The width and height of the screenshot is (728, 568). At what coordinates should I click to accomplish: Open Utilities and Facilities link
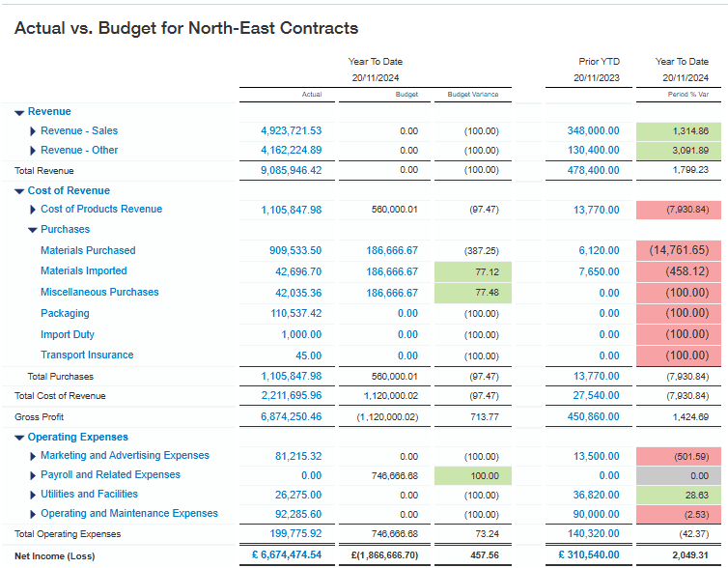[x=89, y=494]
